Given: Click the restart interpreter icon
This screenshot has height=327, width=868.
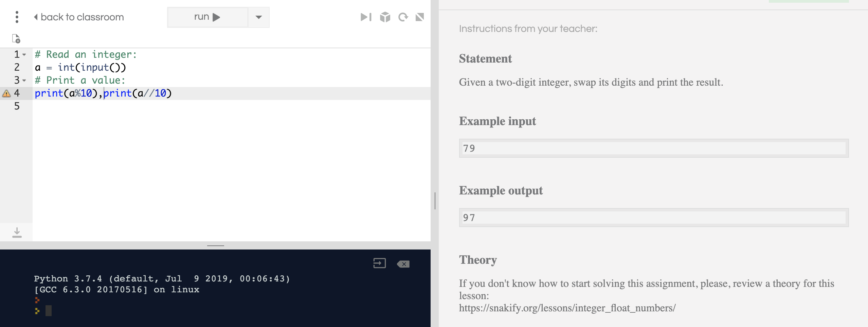Looking at the screenshot, I should [403, 17].
